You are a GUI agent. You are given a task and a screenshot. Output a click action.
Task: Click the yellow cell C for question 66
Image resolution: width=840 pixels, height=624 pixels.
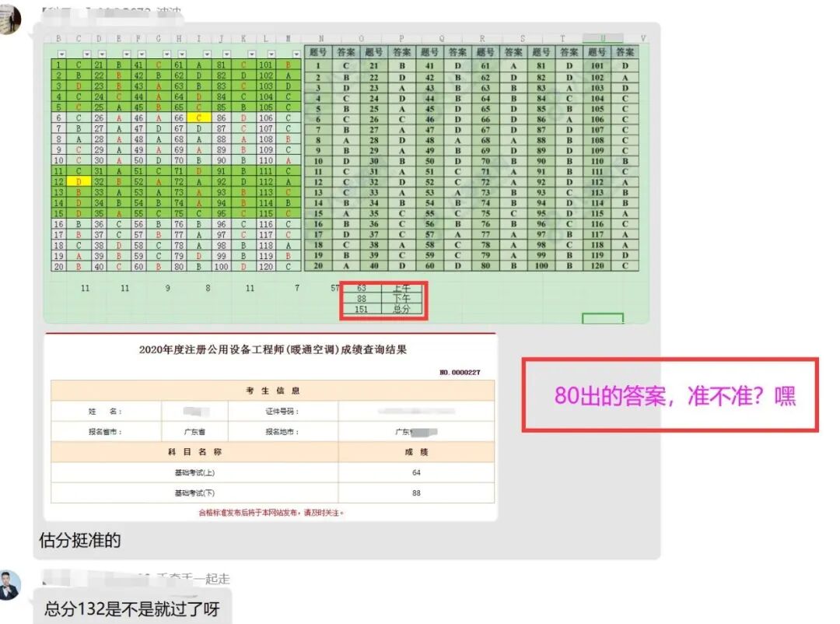[199, 118]
